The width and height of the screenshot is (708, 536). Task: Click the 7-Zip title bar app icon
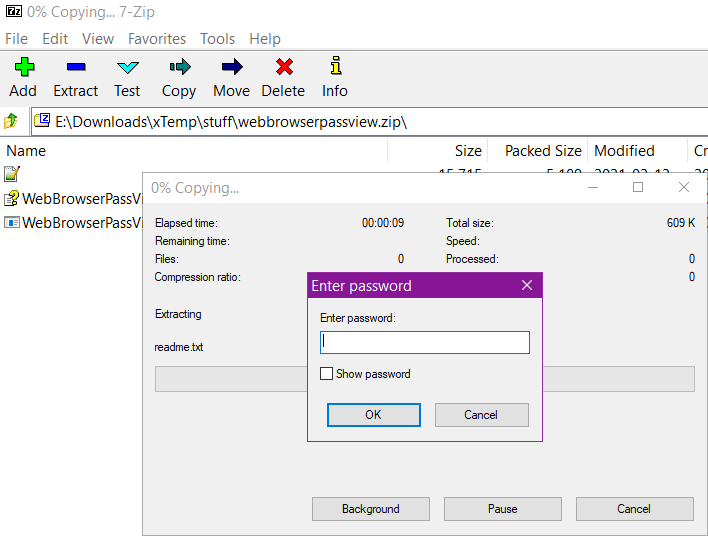[14, 11]
